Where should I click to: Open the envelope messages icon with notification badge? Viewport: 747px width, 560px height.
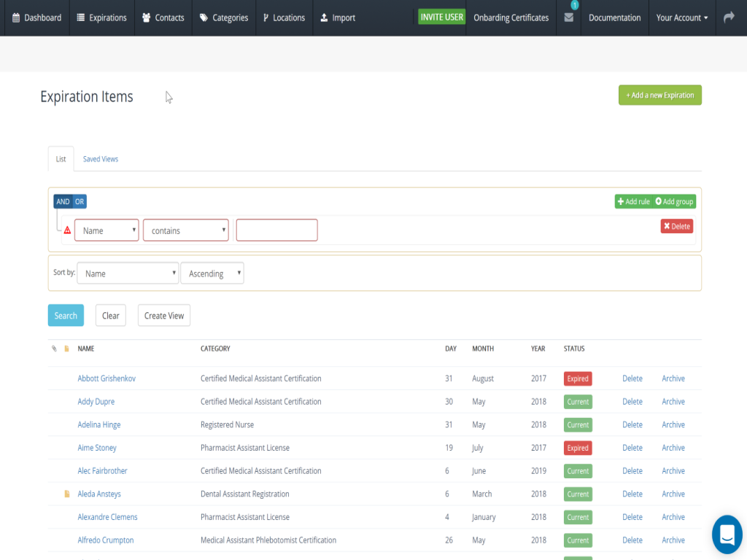pos(568,18)
